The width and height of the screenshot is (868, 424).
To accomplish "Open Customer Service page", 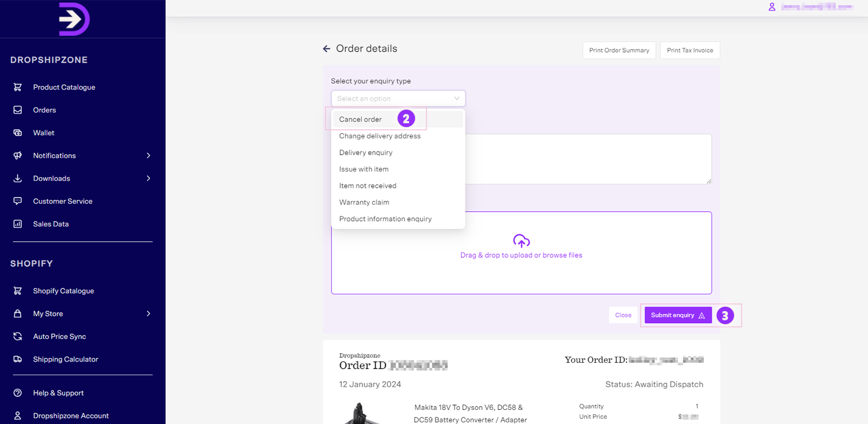I will [x=62, y=201].
